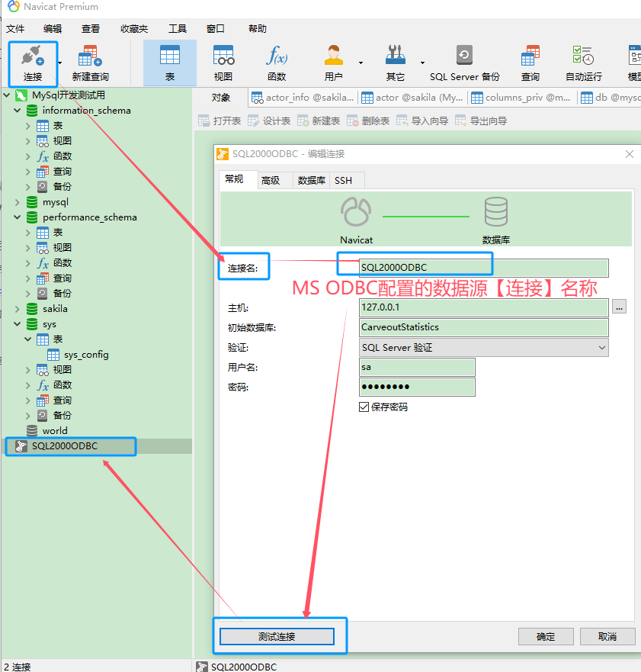Screen dimensions: 641x672
Task: Open the Tools (工具) menu
Action: pos(178,29)
